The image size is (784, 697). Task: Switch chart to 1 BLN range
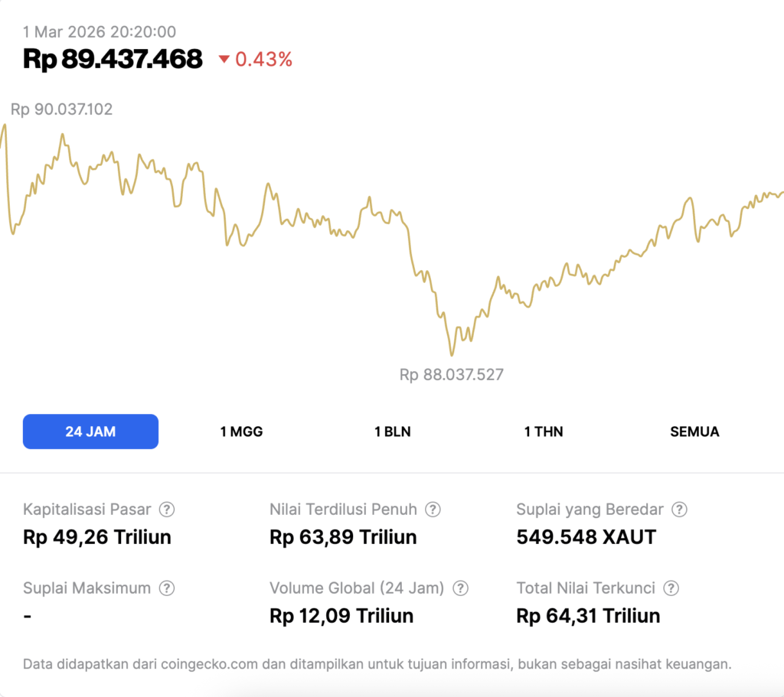click(392, 432)
